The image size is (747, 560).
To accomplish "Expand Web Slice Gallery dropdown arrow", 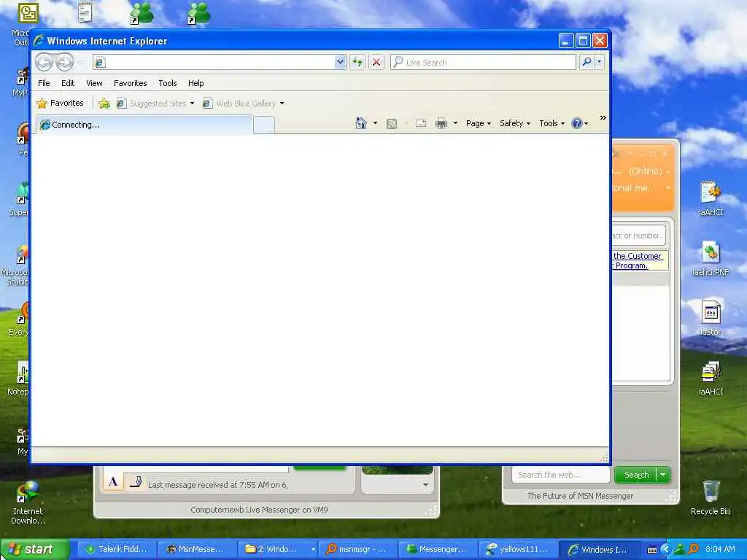I will click(282, 103).
